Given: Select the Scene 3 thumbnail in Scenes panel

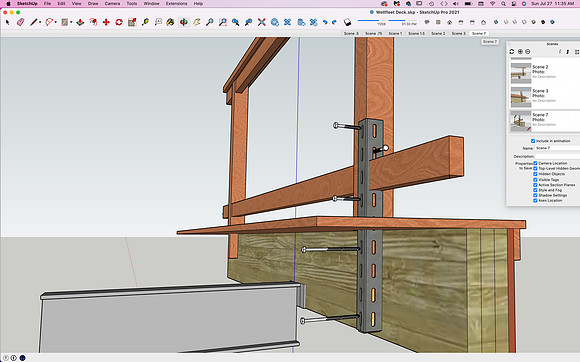Looking at the screenshot, I should 521,97.
